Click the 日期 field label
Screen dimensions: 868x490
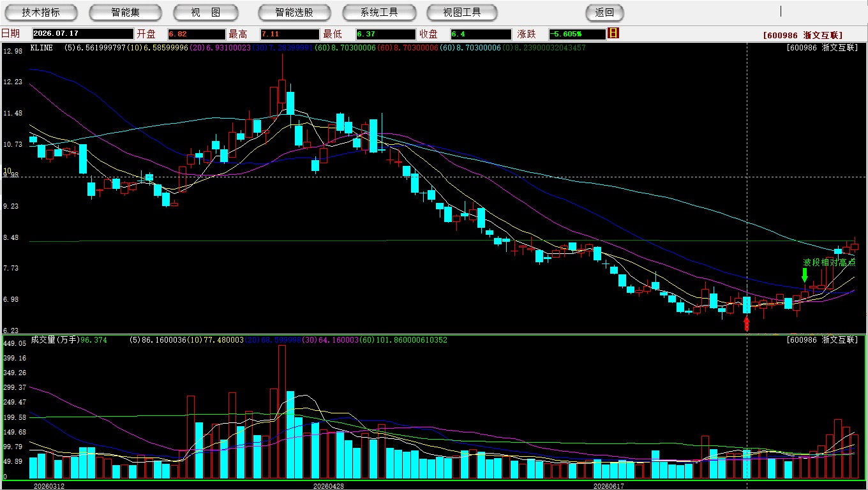[10, 34]
